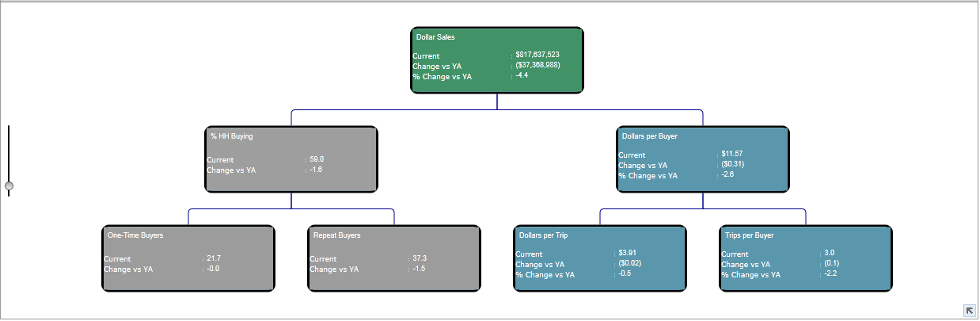Click the $11.57 Dollars per Buyer value

point(732,154)
